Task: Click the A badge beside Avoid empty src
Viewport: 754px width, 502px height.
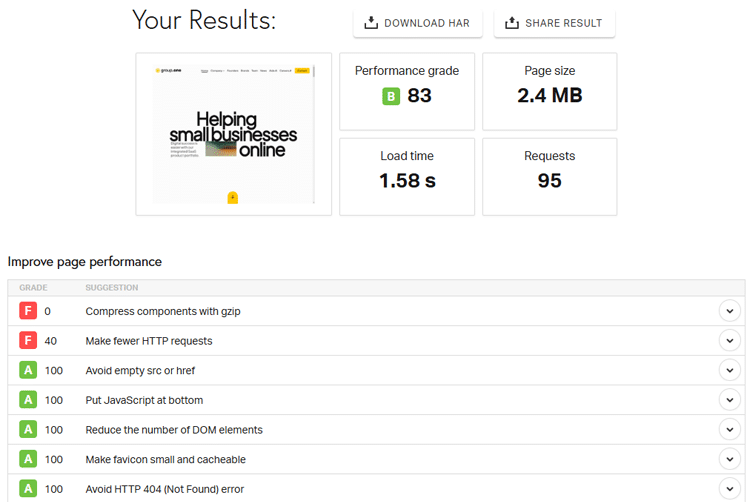Action: point(28,371)
